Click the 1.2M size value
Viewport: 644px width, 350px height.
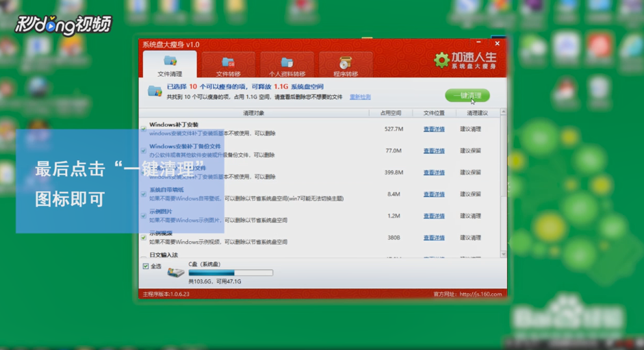394,216
